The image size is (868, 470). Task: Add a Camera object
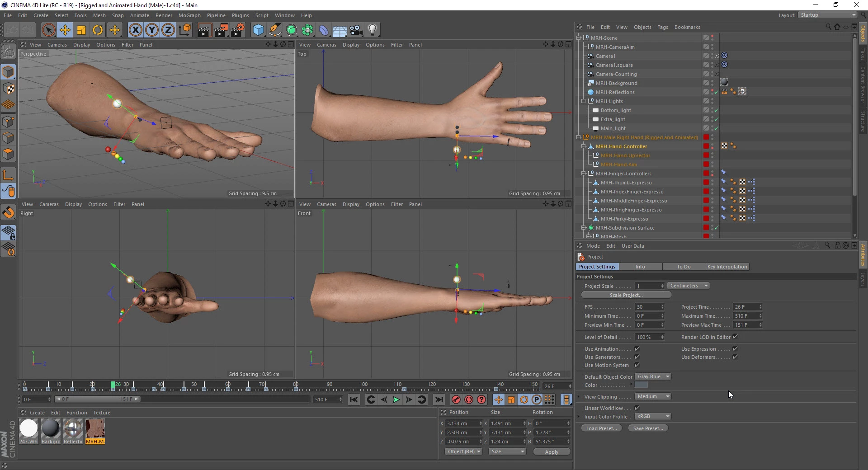click(x=356, y=30)
